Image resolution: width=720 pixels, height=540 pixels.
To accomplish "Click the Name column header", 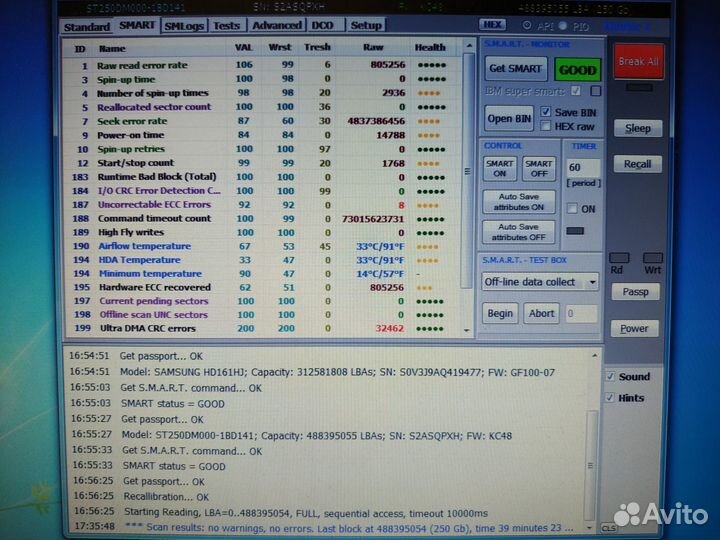I will tap(112, 48).
